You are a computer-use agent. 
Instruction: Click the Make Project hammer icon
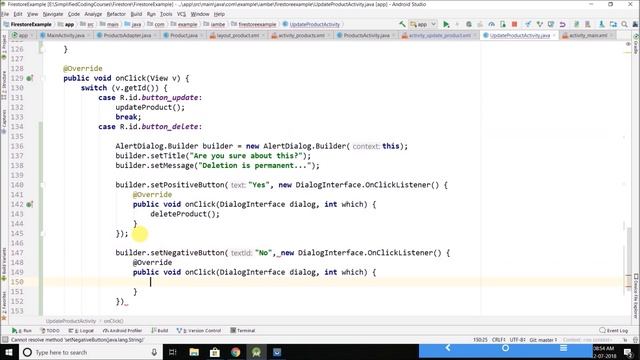[402, 24]
